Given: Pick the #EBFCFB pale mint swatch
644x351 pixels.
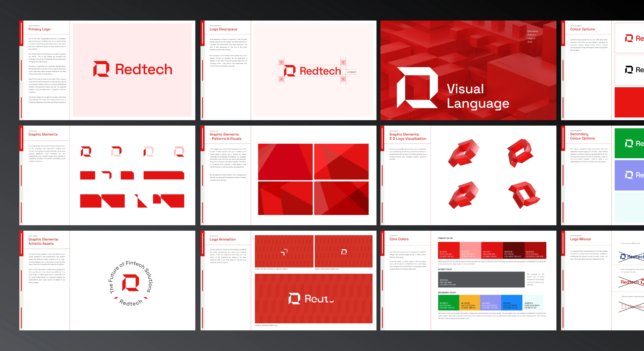Looking at the screenshot, I should 533,303.
